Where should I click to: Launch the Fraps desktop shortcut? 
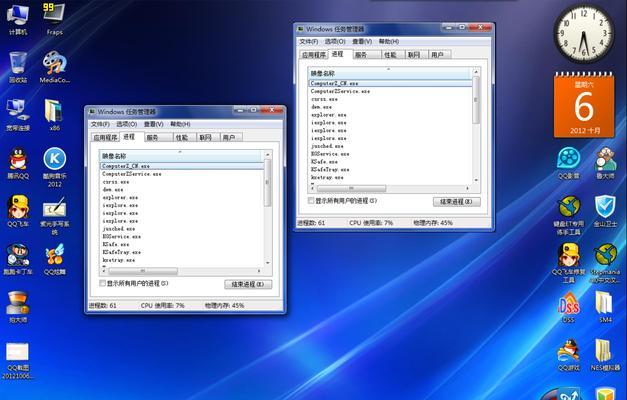point(54,18)
